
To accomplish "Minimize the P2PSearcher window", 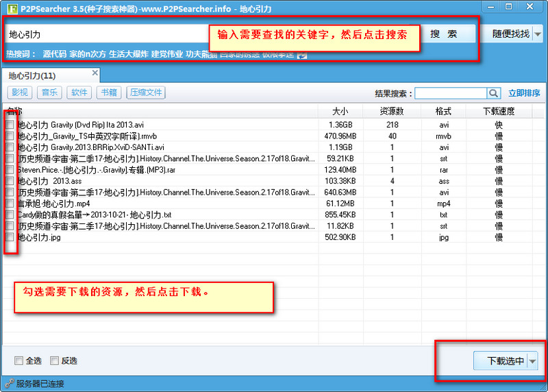I will coord(491,7).
